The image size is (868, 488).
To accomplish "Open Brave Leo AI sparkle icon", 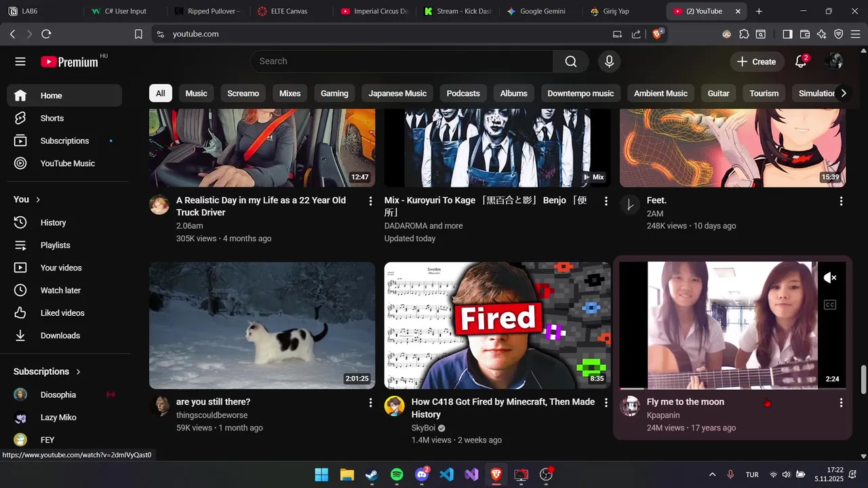I will tap(822, 34).
